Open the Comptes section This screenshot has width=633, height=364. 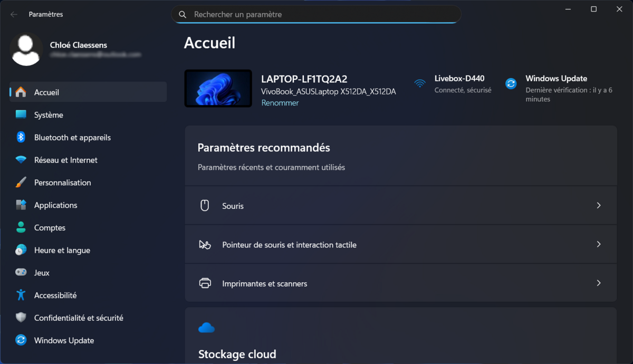point(88,227)
